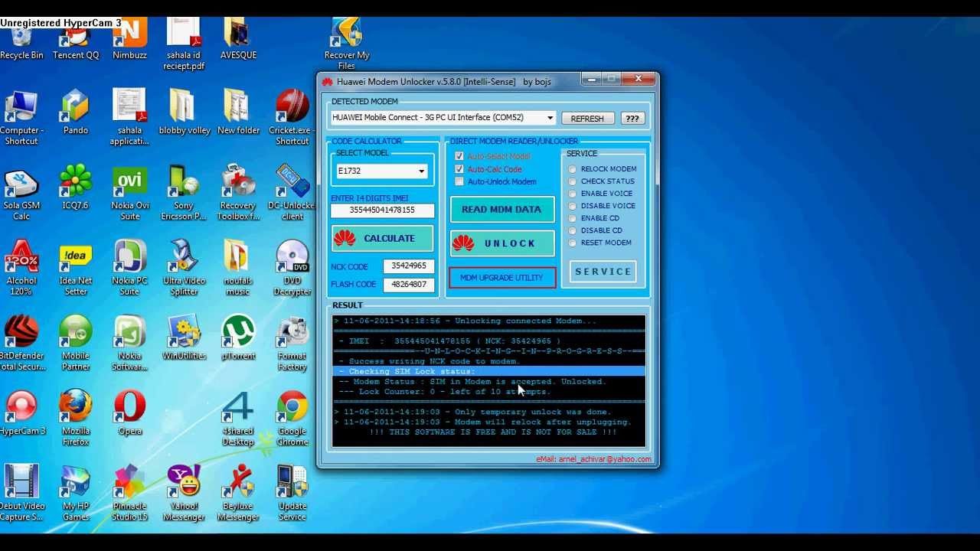Launch ICQ7.6 from the desktop

pos(76,187)
